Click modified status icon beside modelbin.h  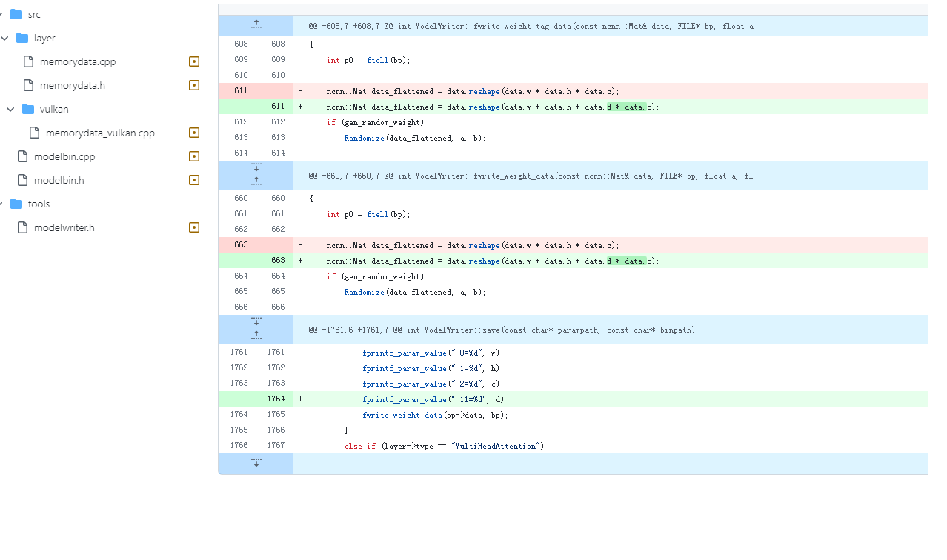point(194,180)
